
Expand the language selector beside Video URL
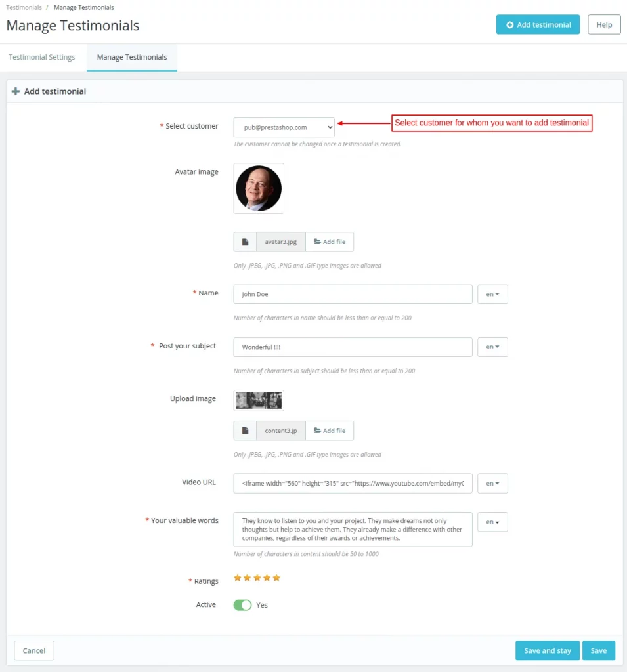[x=492, y=484]
